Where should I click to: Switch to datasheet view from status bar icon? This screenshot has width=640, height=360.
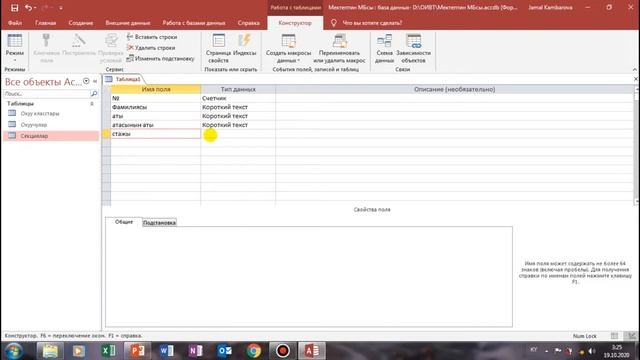614,336
